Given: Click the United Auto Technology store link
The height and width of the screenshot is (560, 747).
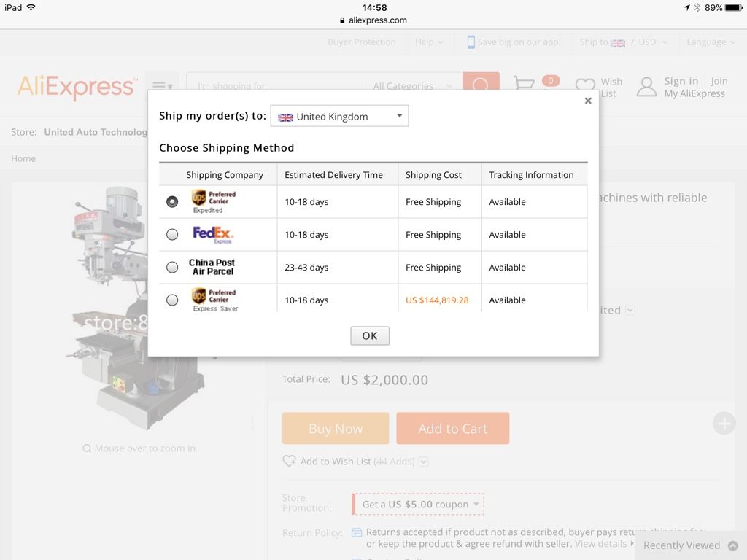Looking at the screenshot, I should pyautogui.click(x=96, y=132).
